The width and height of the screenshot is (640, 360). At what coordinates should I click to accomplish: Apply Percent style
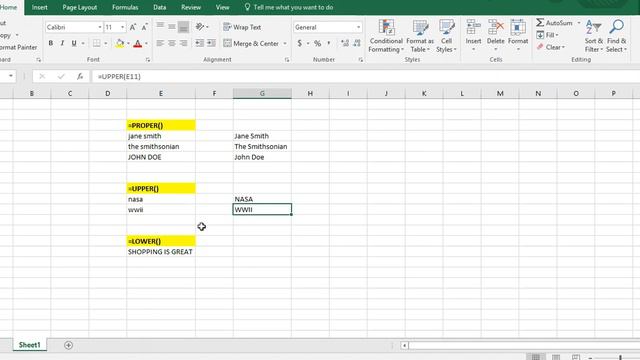[x=318, y=43]
